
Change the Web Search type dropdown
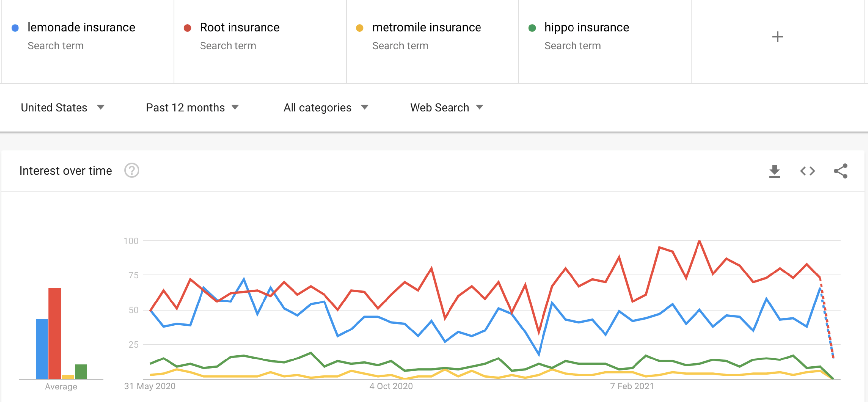click(x=447, y=108)
